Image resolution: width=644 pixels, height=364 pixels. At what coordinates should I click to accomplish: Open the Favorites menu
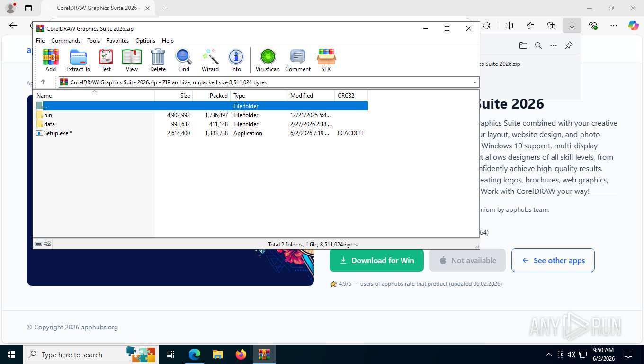(117, 41)
